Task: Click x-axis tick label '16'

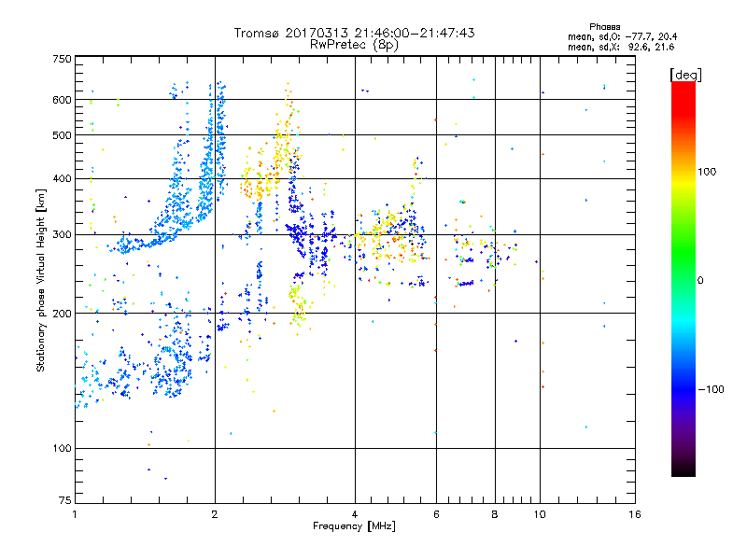Action: click(635, 514)
